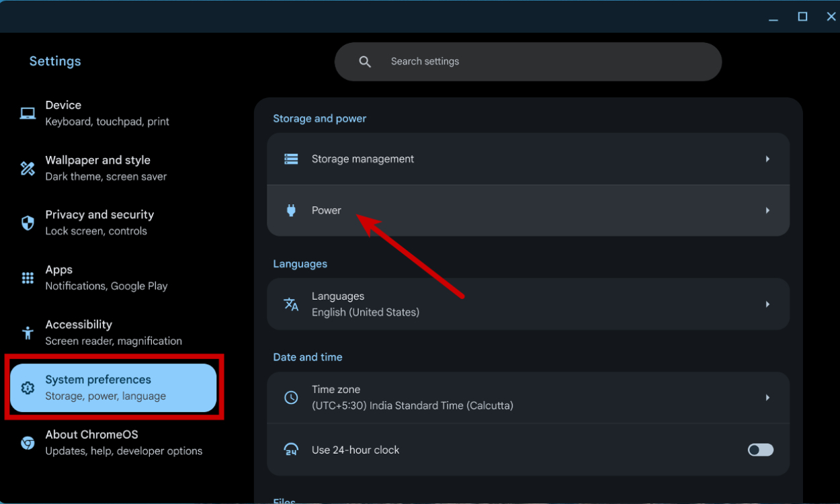This screenshot has height=504, width=840.
Task: Expand the Time zone row chevron
Action: pyautogui.click(x=767, y=397)
